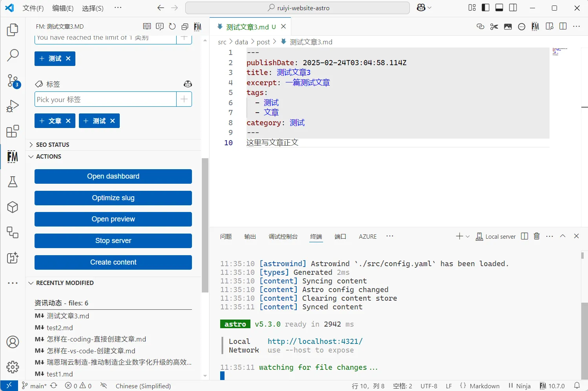Viewport: 588px width, 391px height.
Task: Click the AI suggest icon next to 标签
Action: coord(188,84)
